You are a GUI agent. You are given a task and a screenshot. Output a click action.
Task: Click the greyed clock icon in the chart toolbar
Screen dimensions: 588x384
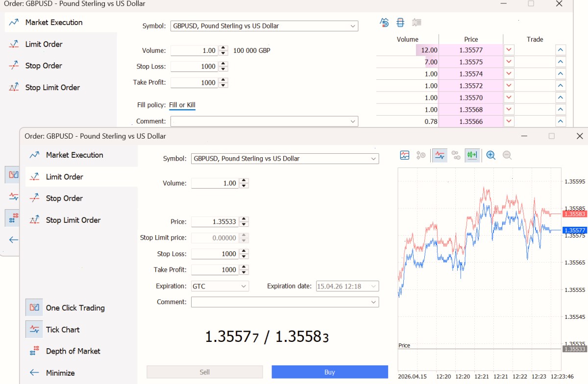click(421, 155)
